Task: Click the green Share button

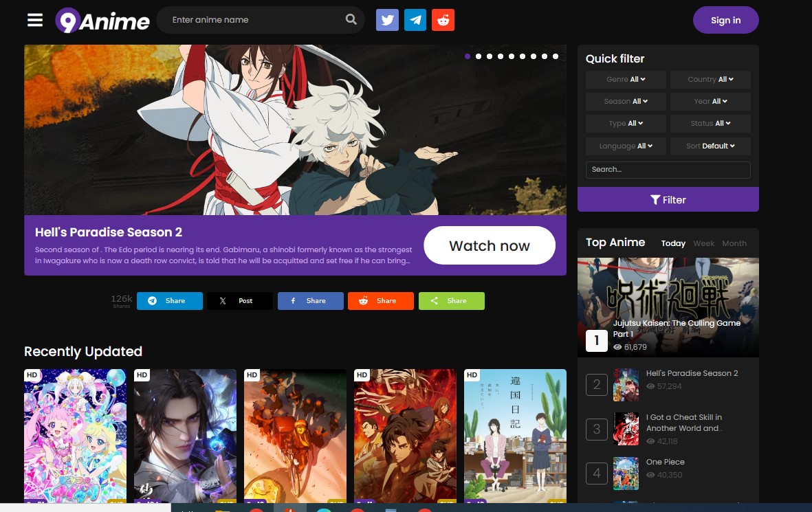Action: pos(451,301)
